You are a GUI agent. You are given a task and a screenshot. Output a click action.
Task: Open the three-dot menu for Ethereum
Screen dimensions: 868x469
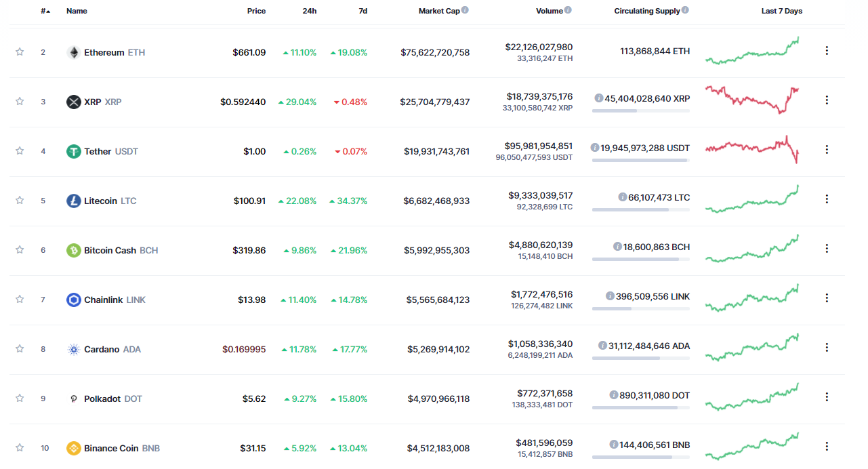coord(827,51)
